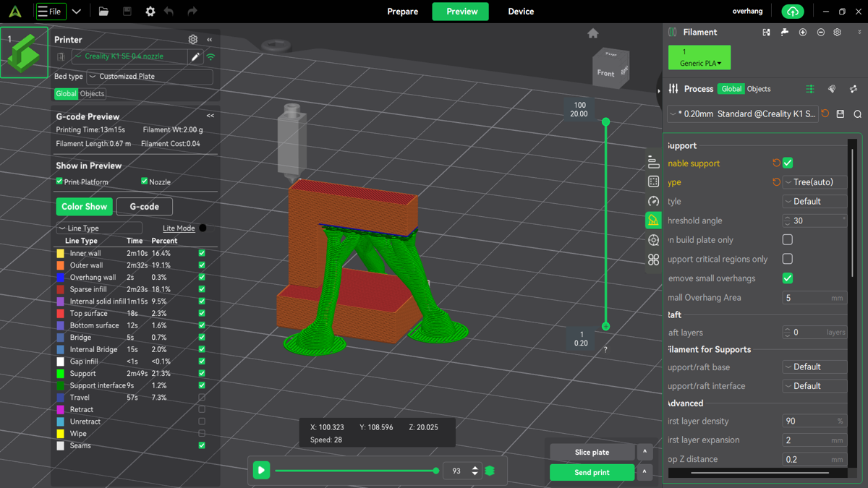The height and width of the screenshot is (488, 868).
Task: Uncheck Enable support checkbox
Action: (788, 163)
